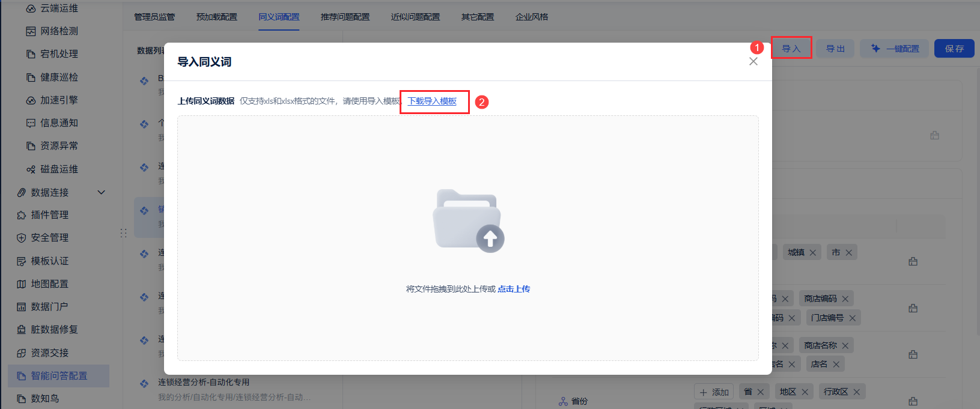Image resolution: width=980 pixels, height=409 pixels.
Task: Select 脏数据修复 in the sidebar
Action: (x=47, y=330)
